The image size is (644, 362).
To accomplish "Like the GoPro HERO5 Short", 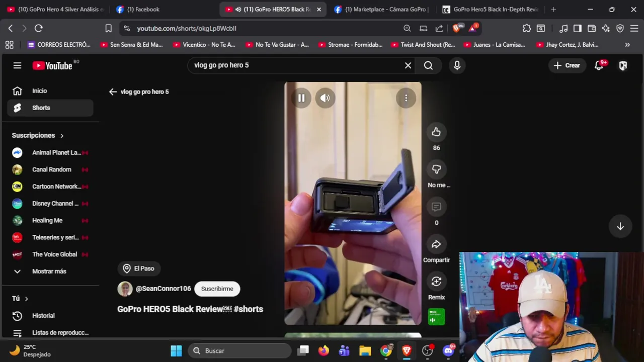I will click(x=436, y=132).
